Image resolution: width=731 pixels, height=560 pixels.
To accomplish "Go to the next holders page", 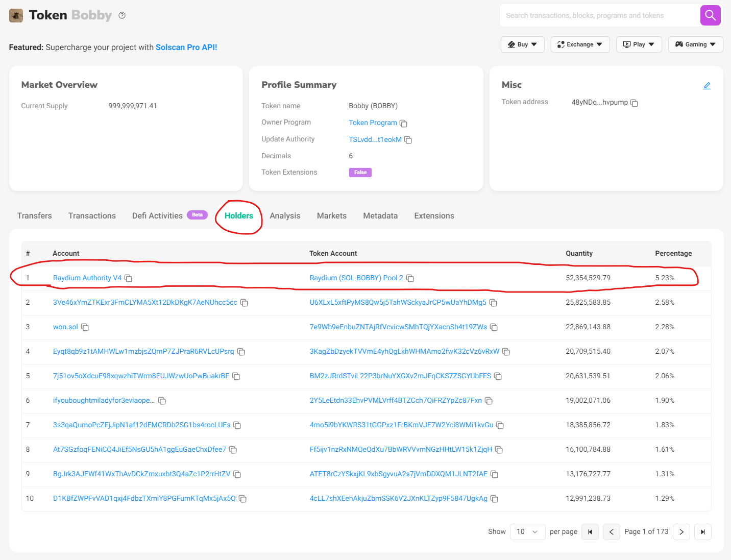I will (681, 532).
